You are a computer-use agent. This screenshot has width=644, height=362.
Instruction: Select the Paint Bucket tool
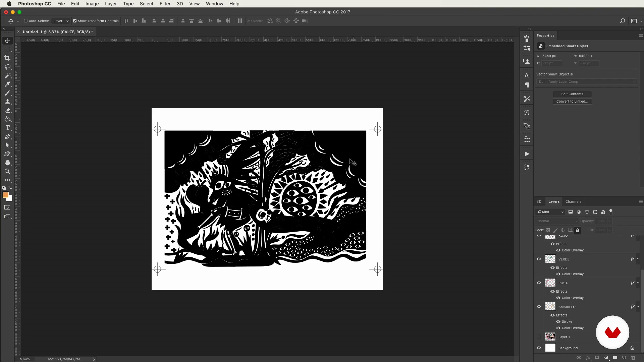tap(7, 119)
